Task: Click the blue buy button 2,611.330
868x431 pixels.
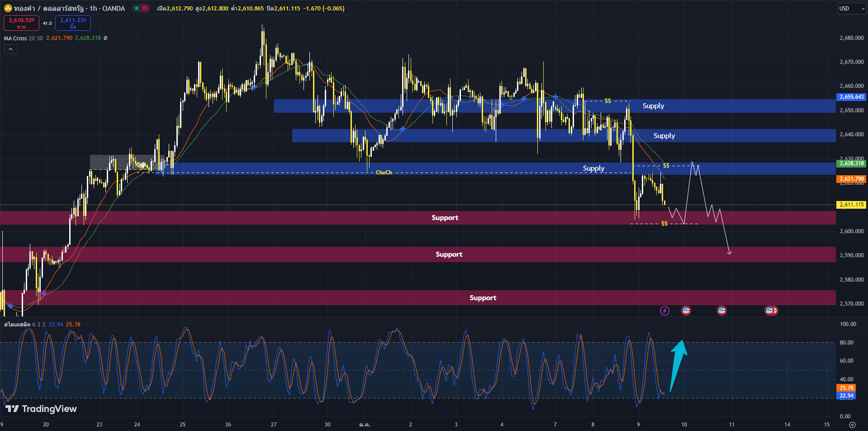Action: tap(73, 23)
